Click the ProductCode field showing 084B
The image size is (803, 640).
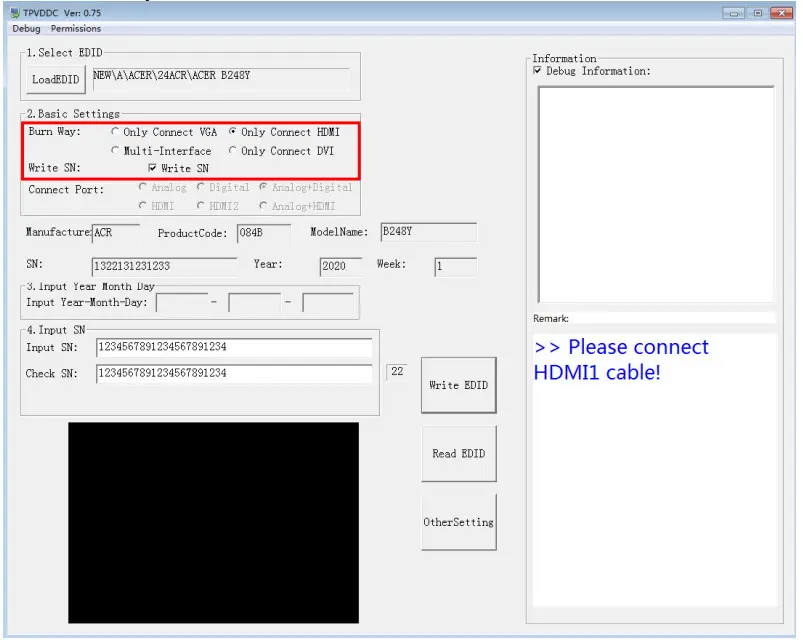point(262,233)
